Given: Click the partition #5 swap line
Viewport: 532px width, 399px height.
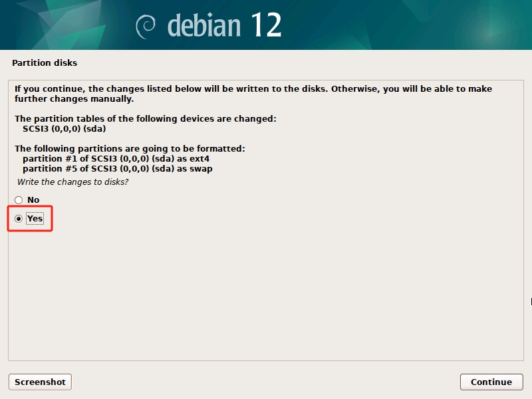Looking at the screenshot, I should click(x=118, y=169).
